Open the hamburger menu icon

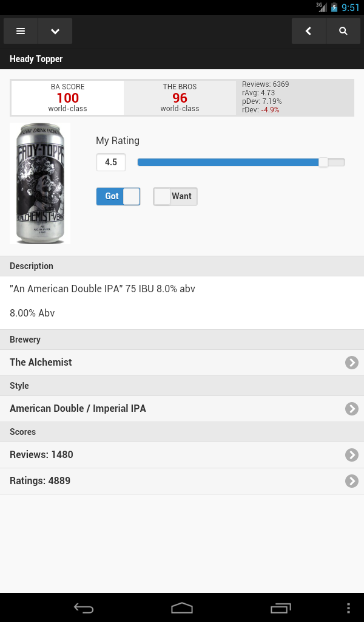pyautogui.click(x=21, y=31)
